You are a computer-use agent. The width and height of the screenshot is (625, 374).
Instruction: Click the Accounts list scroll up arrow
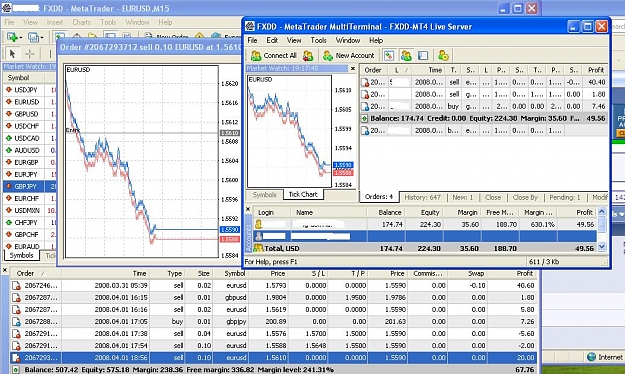[x=602, y=212]
